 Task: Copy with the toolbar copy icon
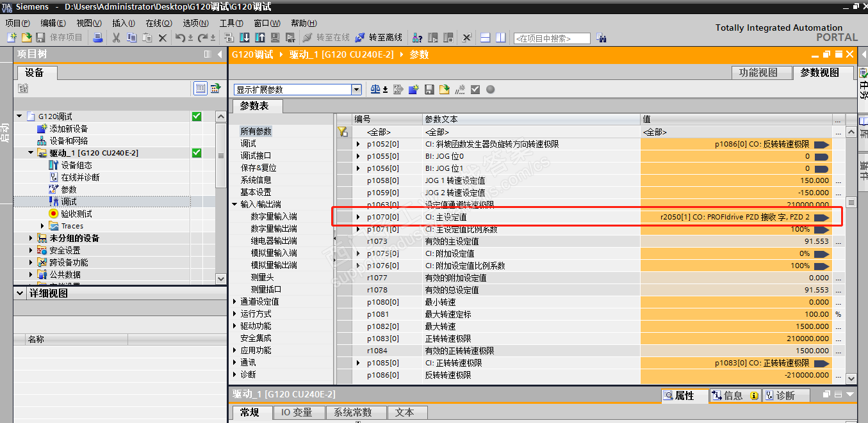(131, 38)
